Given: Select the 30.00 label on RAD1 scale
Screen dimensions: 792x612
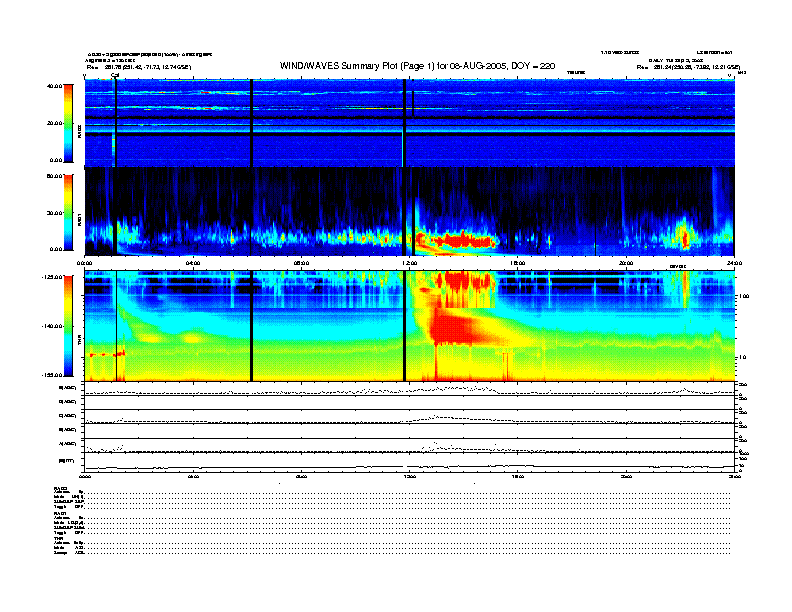Looking at the screenshot, I should point(55,213).
